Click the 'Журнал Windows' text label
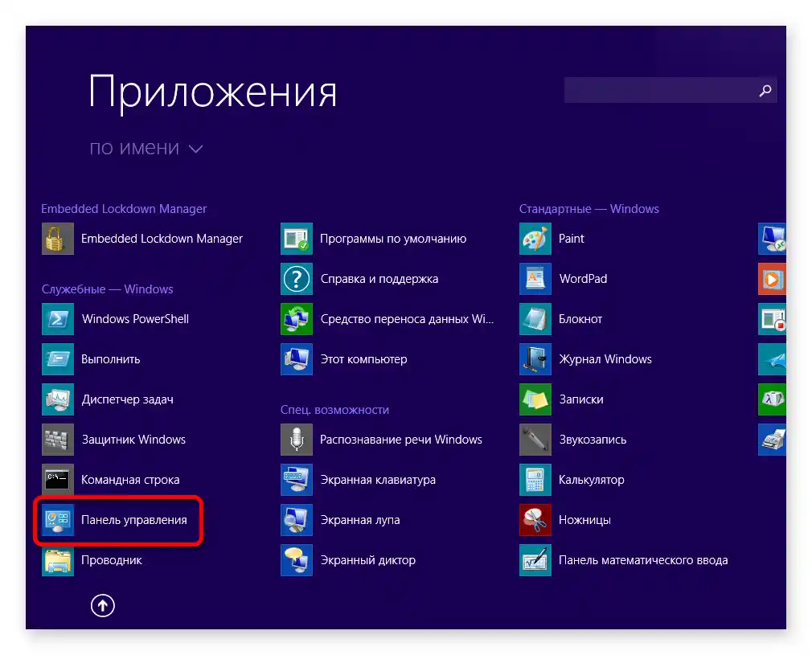The image size is (812, 655). 605,359
